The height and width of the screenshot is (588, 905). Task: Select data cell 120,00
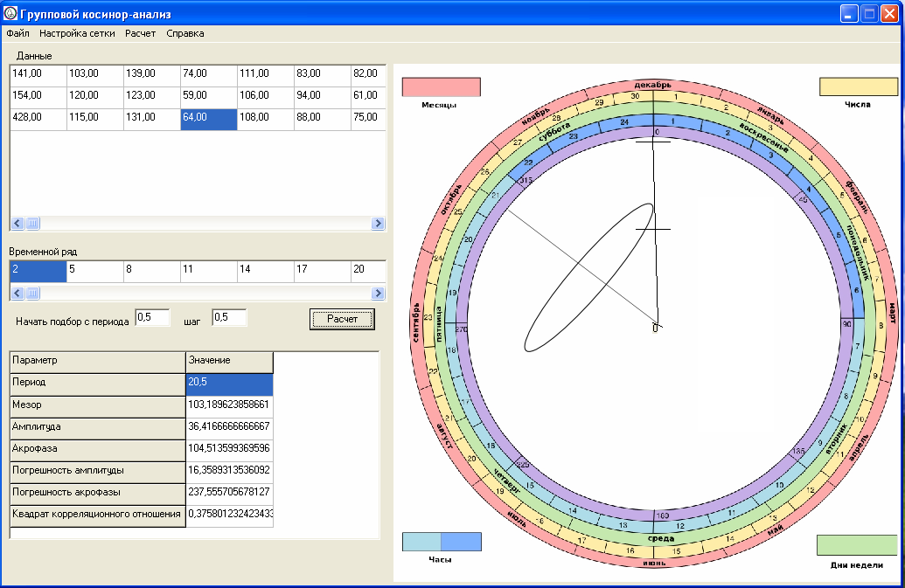[x=95, y=98]
